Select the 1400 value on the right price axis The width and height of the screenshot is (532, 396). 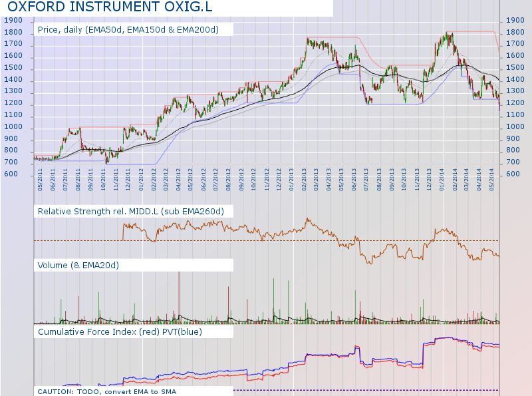[x=515, y=79]
